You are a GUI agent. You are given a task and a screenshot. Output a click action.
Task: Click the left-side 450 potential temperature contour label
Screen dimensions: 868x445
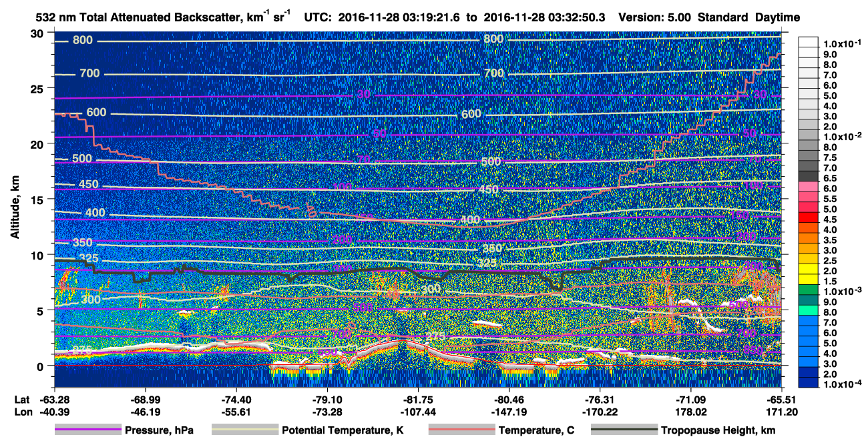pyautogui.click(x=89, y=185)
